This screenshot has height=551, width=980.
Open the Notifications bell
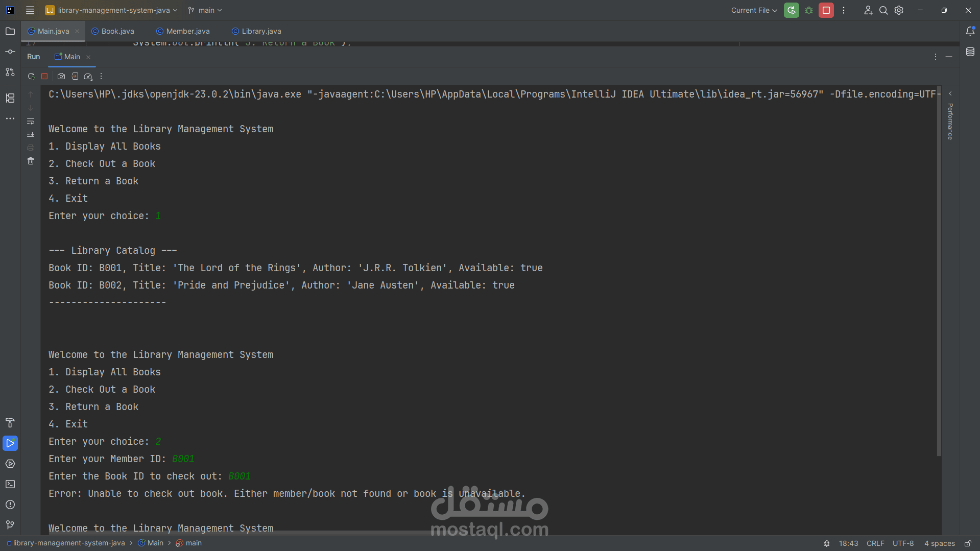point(970,31)
